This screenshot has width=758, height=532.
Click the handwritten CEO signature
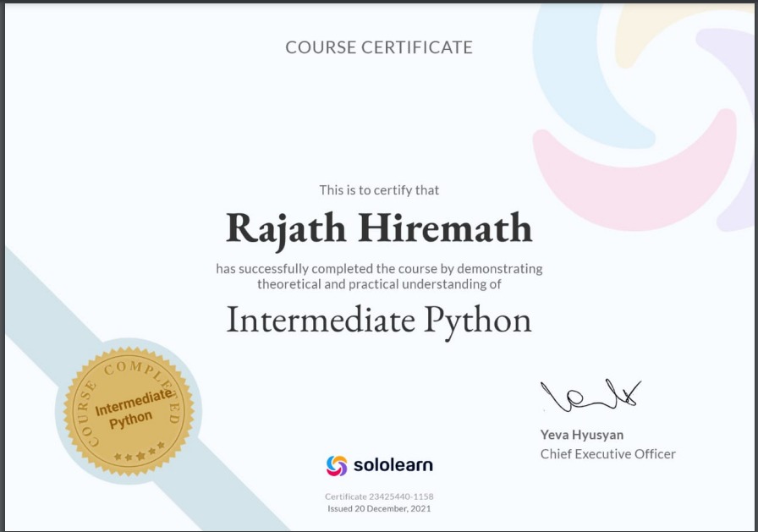tap(590, 395)
